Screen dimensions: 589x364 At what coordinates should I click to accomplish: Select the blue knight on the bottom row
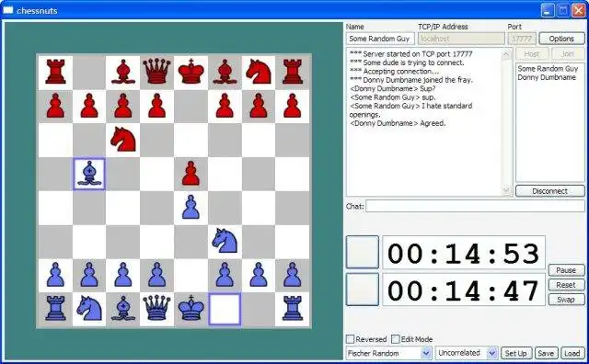[x=89, y=308]
